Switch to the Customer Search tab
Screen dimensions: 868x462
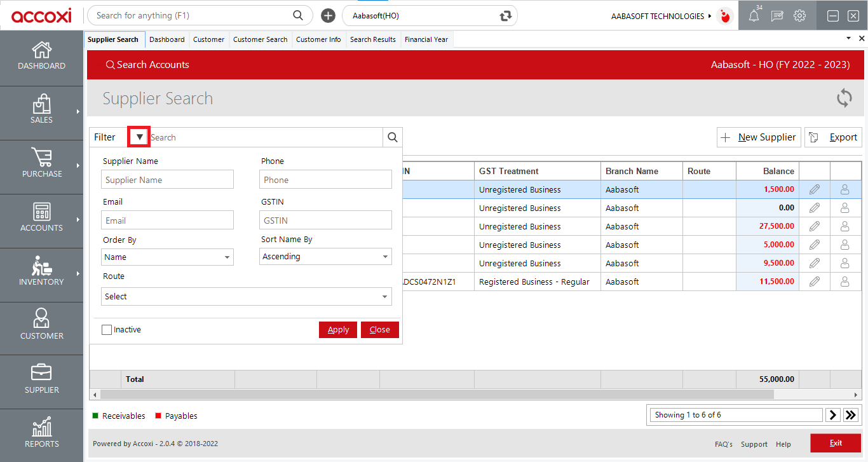260,39
